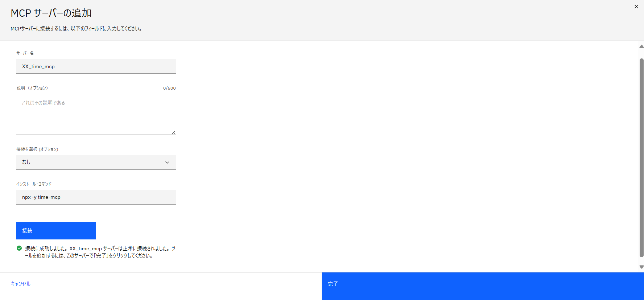
Task: Click the 接続を選択 (オプション) label
Action: [x=37, y=149]
